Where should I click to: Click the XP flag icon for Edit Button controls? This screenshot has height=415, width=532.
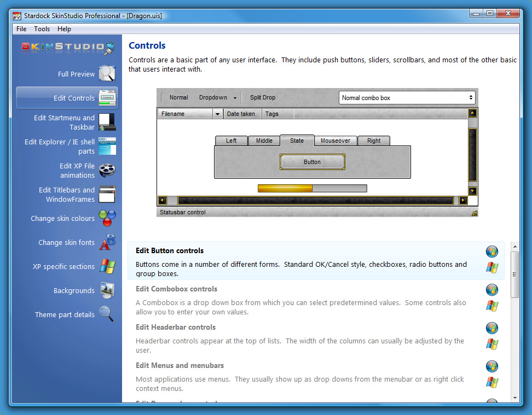tap(492, 267)
